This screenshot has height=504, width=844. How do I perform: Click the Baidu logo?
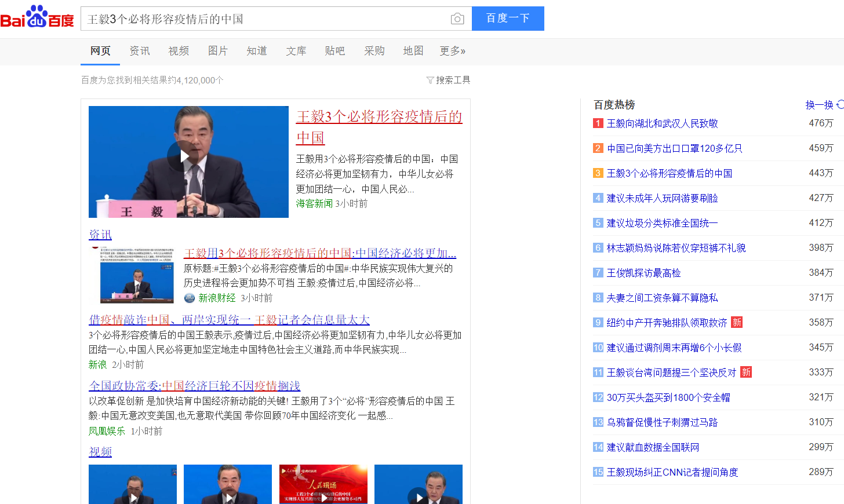[x=37, y=17]
